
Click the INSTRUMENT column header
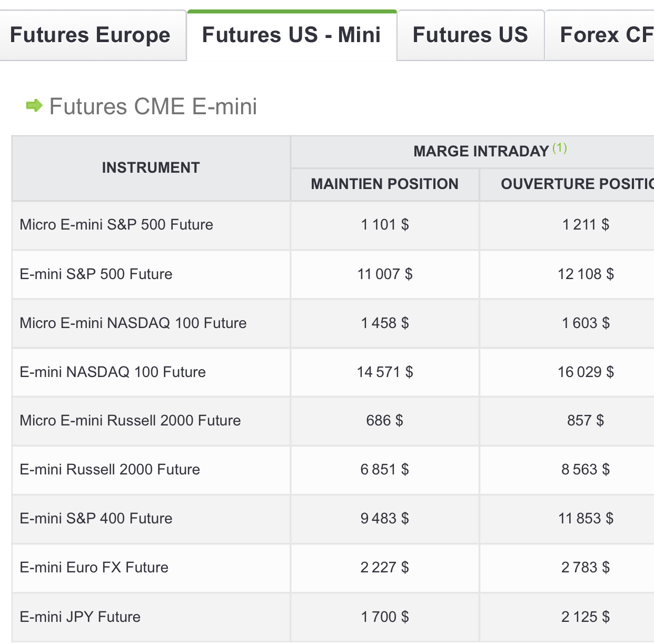click(151, 168)
